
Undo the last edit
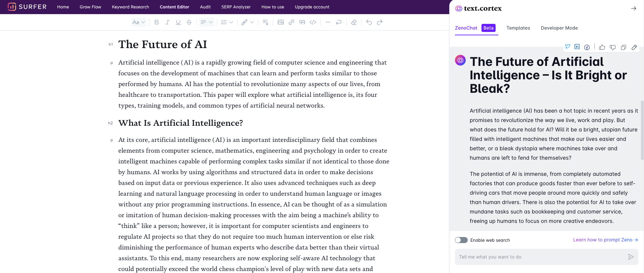click(x=369, y=22)
